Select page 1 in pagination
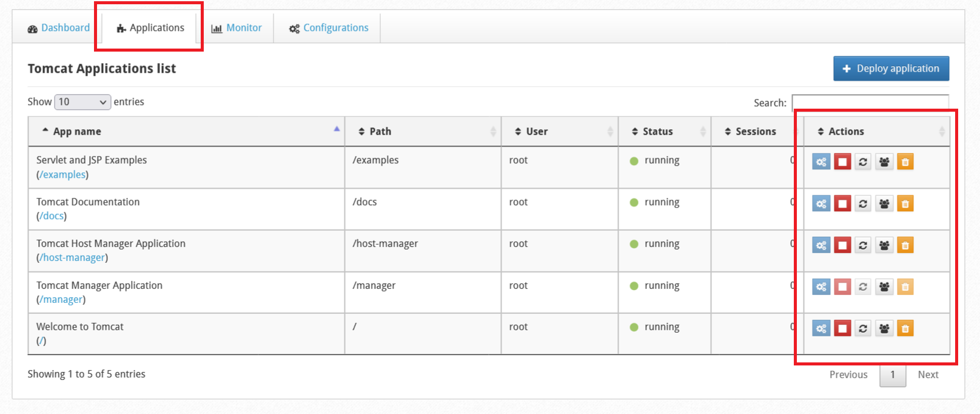 pos(893,375)
